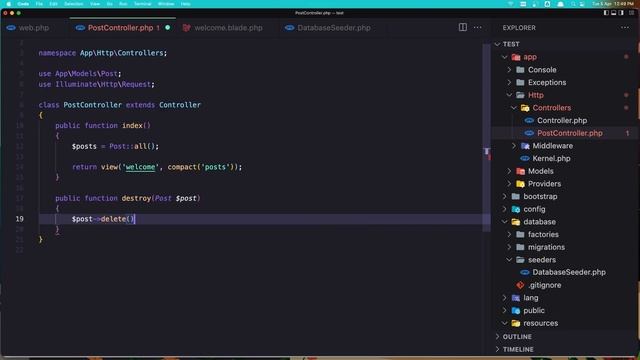Collapse the seeders folder chevron

tap(509, 260)
